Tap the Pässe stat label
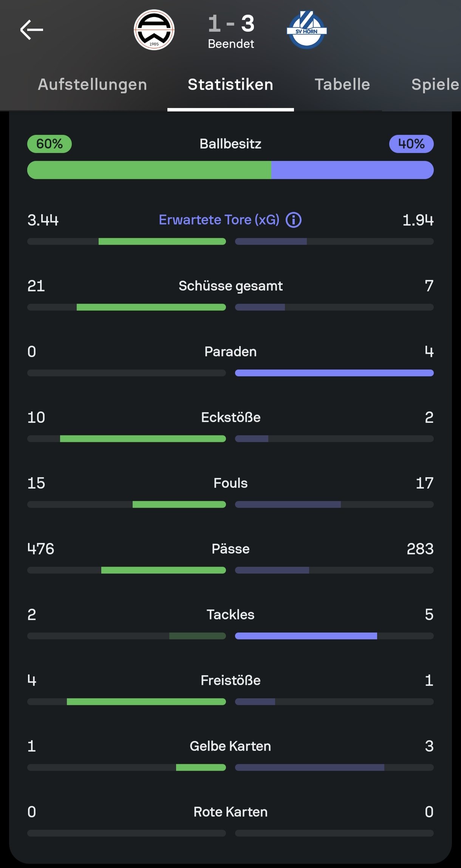This screenshot has width=461, height=868. tap(230, 549)
